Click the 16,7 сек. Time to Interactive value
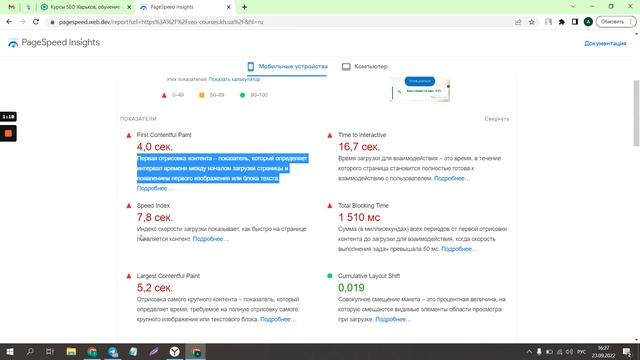Image resolution: width=640 pixels, height=360 pixels. [359, 147]
